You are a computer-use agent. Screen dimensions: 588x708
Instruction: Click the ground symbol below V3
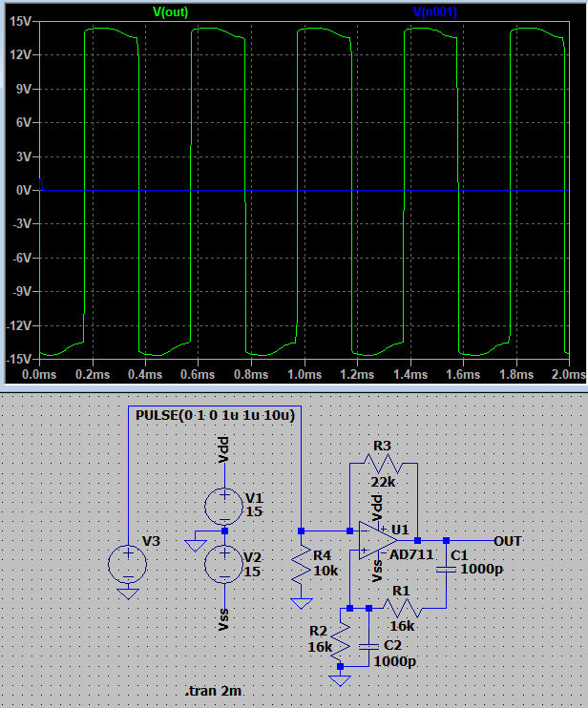(128, 594)
